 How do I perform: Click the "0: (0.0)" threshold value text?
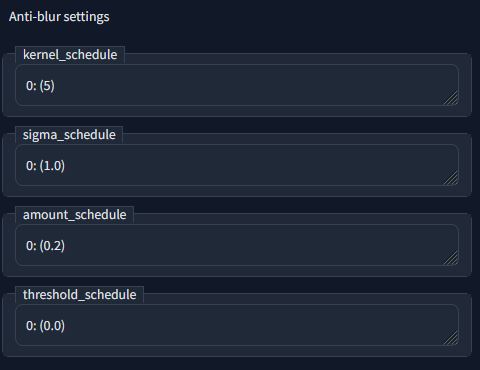[45, 326]
